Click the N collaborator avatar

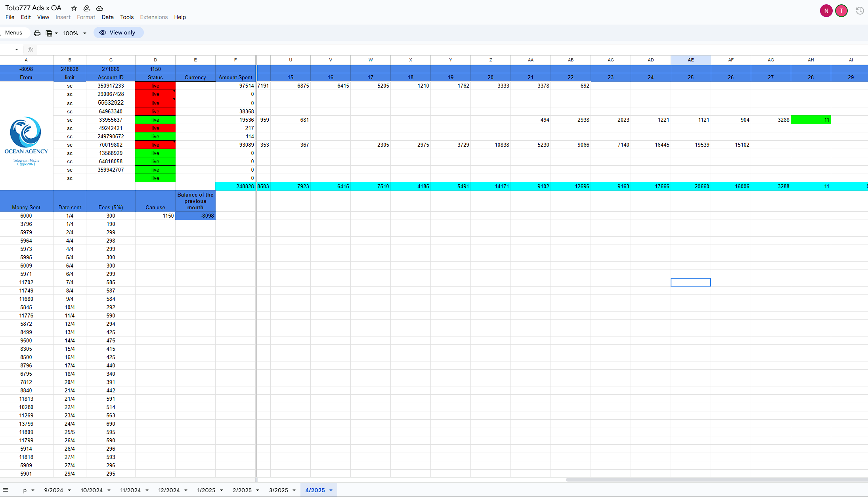pyautogui.click(x=826, y=11)
